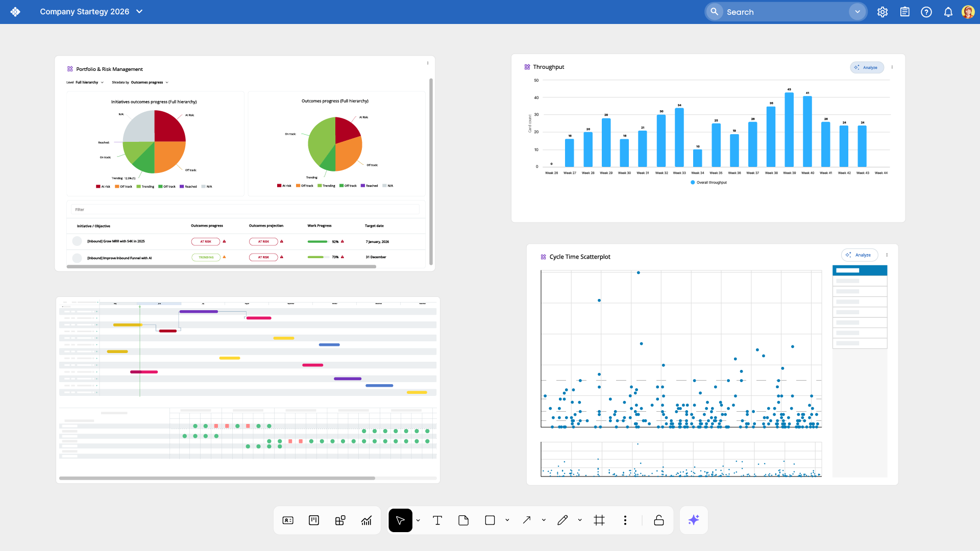Open the AI sparkle assistant

pyautogui.click(x=694, y=520)
